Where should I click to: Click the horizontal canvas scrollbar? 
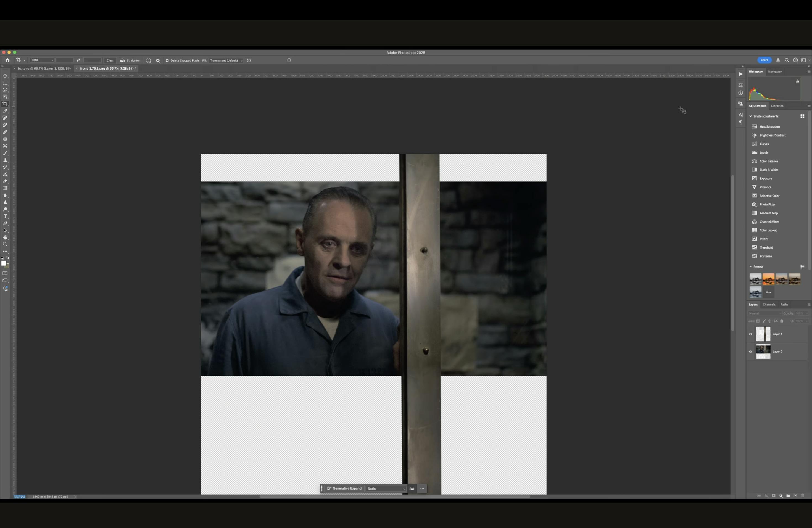[395, 497]
